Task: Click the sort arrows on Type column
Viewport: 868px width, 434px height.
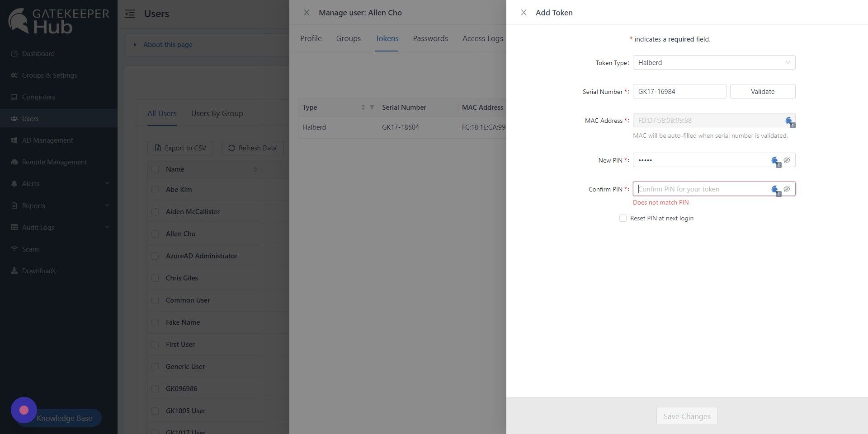Action: [x=363, y=107]
